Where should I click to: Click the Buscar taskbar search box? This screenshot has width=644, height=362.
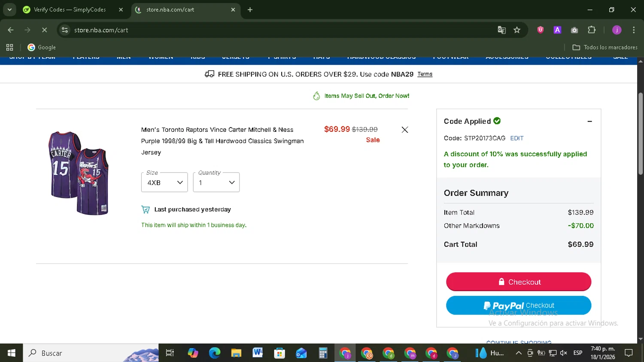pyautogui.click(x=91, y=353)
